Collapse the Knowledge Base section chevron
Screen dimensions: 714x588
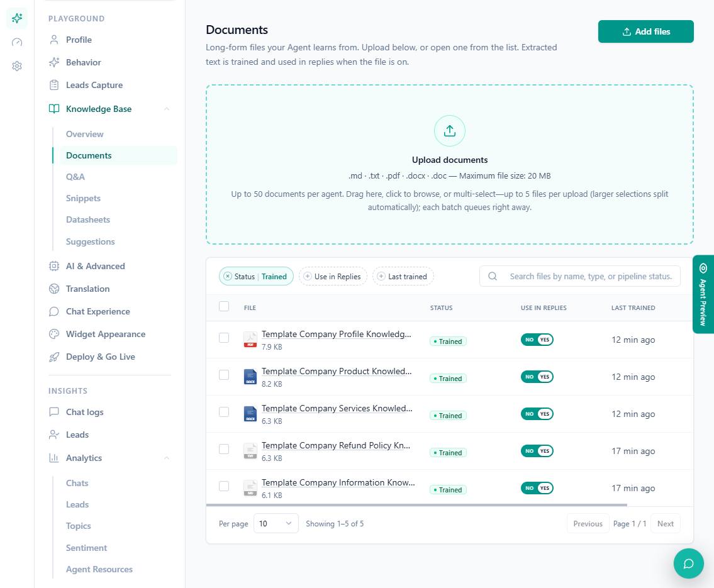[167, 109]
